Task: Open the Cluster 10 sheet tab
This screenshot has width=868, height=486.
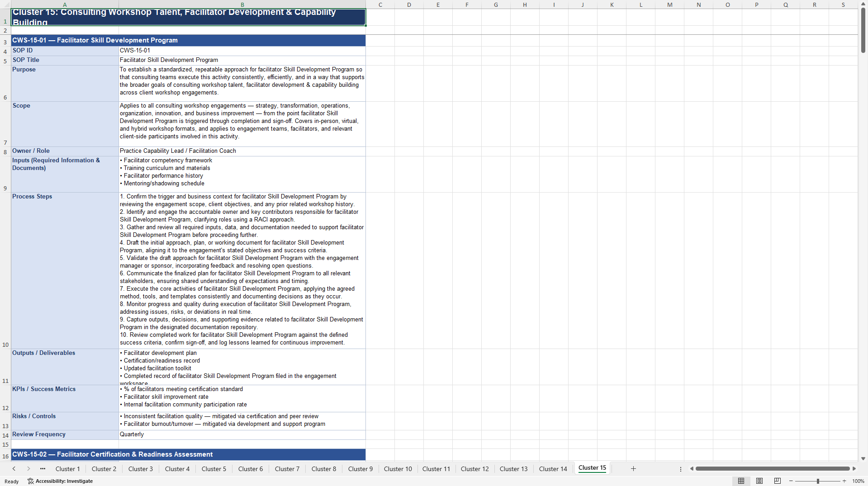Action: click(398, 469)
